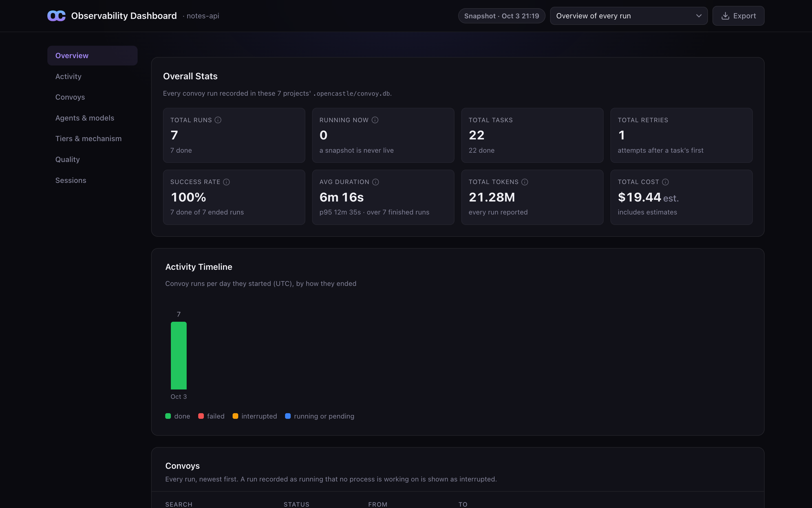Open info icon beside Running Now
This screenshot has width=812, height=508.
point(375,120)
